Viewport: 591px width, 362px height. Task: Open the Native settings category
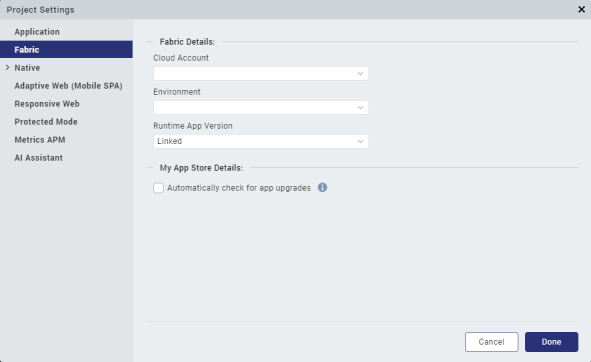pyautogui.click(x=27, y=68)
